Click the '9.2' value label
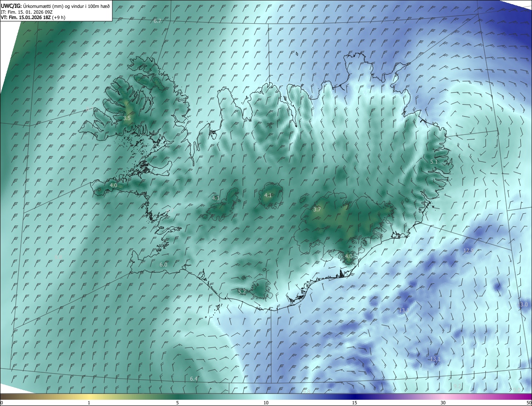Screen dimensions: 532x406 click(458, 386)
